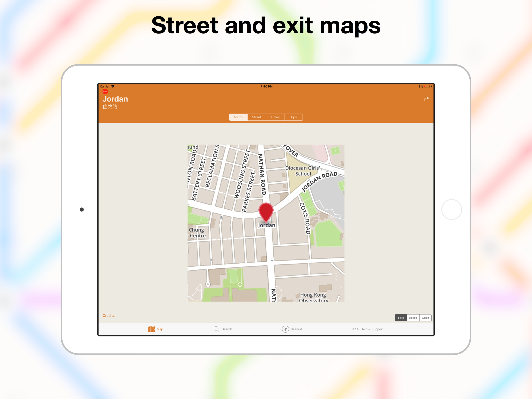Open the Tips segment
The width and height of the screenshot is (532, 399).
tap(293, 117)
